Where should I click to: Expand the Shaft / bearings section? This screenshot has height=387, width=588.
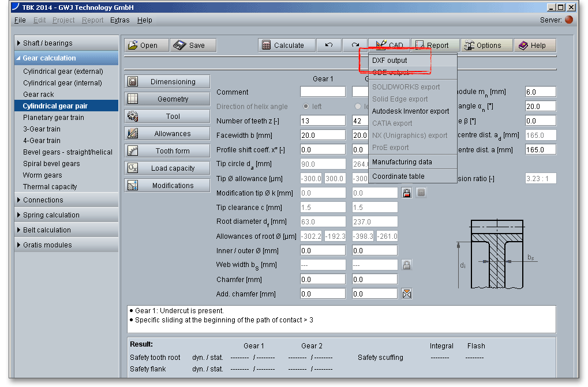click(x=66, y=43)
